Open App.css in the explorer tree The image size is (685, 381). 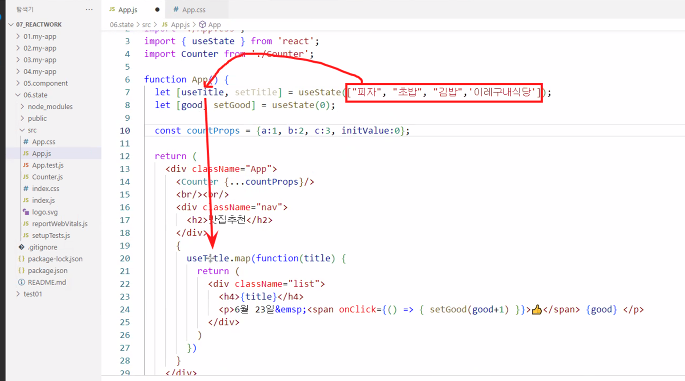coord(44,142)
